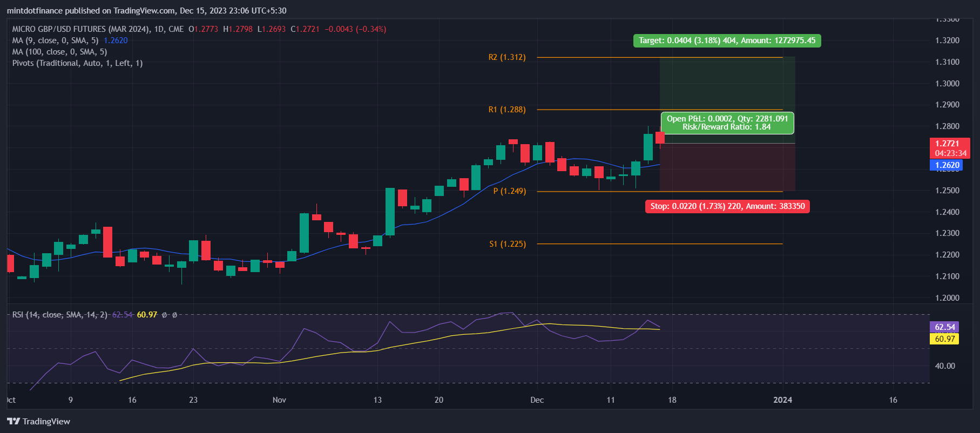Click the 2024 label on time axis
The height and width of the screenshot is (433, 980).
pos(782,400)
